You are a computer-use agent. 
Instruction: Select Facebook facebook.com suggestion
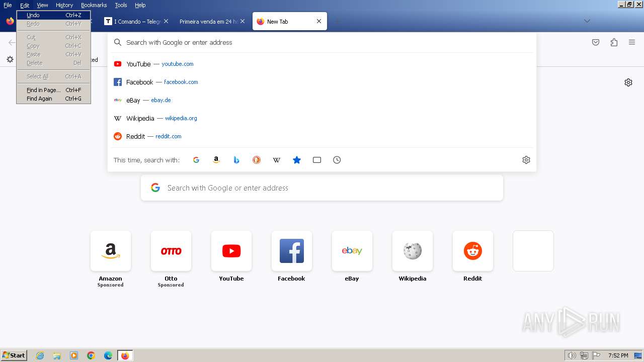coord(322,82)
